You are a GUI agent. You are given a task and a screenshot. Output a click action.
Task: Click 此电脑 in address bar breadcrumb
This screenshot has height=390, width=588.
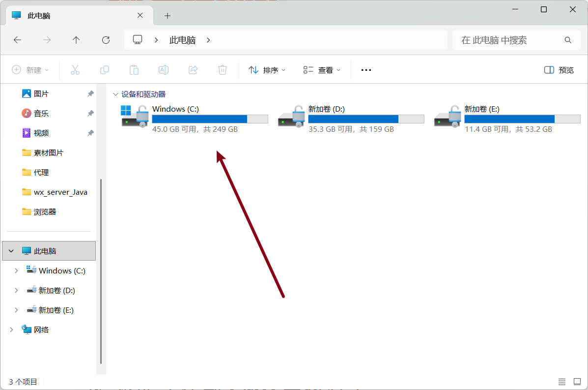182,40
